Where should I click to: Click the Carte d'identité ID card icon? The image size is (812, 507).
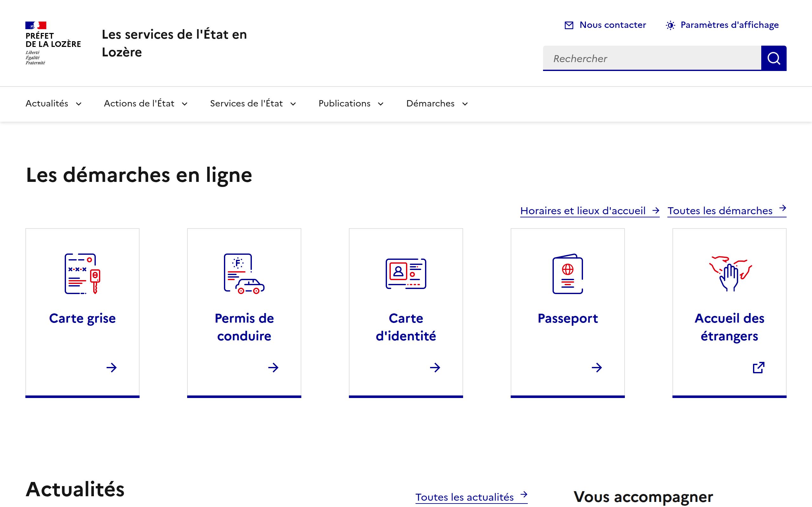406,273
